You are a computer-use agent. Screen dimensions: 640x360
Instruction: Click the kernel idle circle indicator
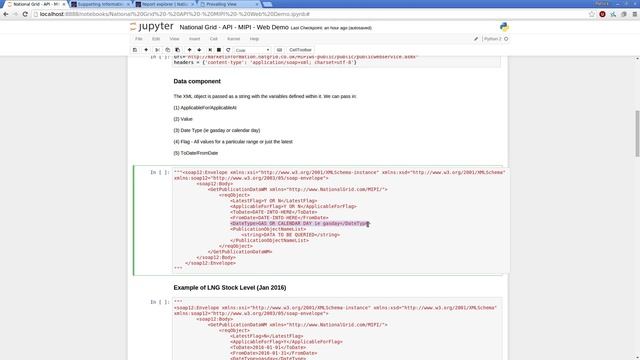point(506,39)
